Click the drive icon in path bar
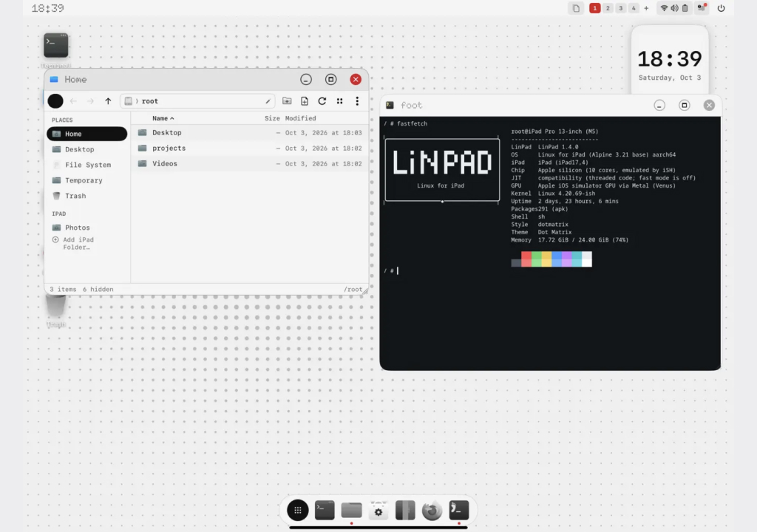Image resolution: width=757 pixels, height=532 pixels. click(129, 101)
